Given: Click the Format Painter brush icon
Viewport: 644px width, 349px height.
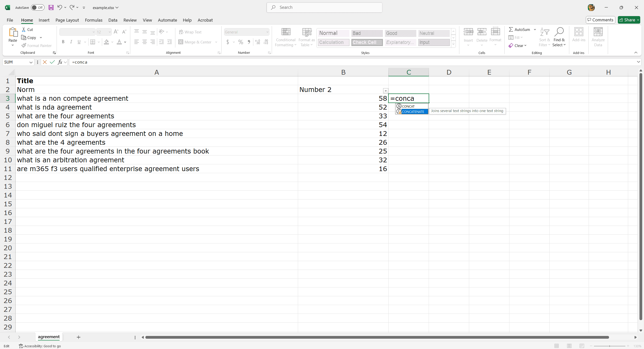Looking at the screenshot, I should [x=24, y=45].
